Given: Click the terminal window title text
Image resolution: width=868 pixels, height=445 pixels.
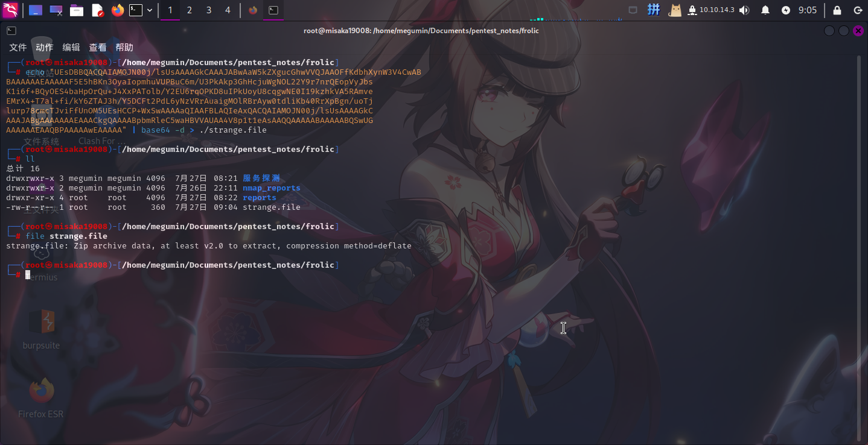Looking at the screenshot, I should click(421, 31).
